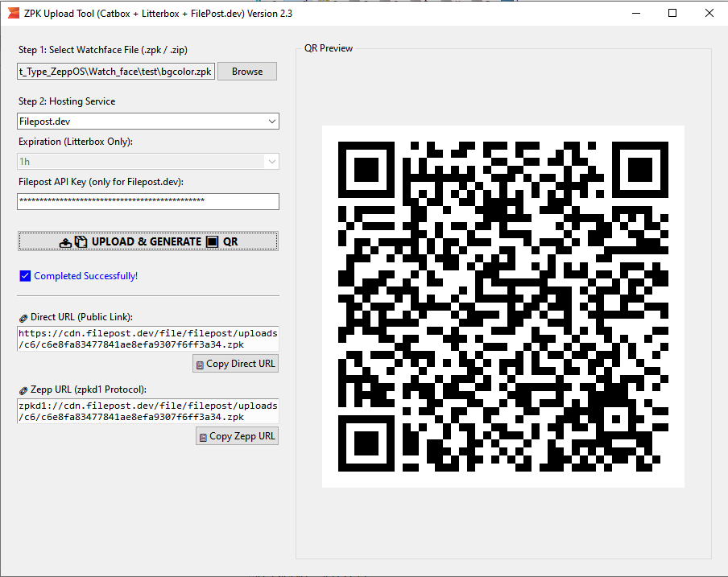This screenshot has height=577, width=728.
Task: Open the Expiration 1h dropdown
Action: 148,162
